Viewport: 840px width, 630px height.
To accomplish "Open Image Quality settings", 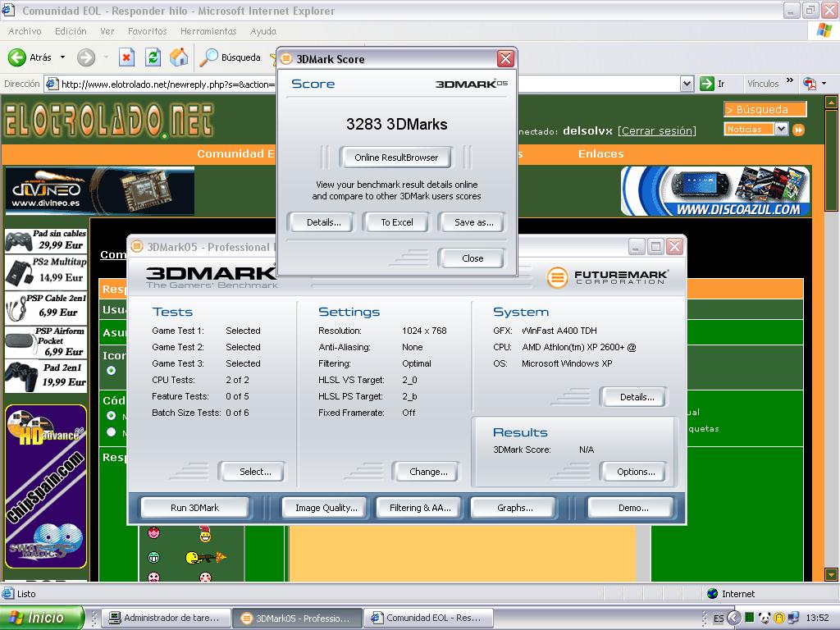I will click(326, 508).
